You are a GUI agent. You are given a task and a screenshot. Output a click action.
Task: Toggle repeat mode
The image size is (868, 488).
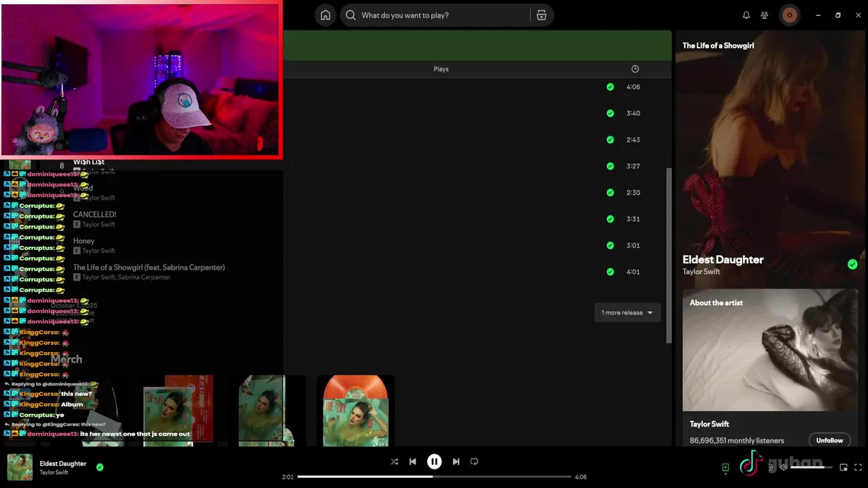pos(474,462)
